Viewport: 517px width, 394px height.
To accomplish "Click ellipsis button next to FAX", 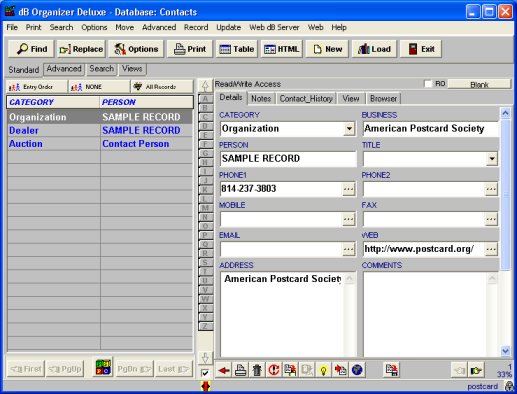I will [491, 219].
